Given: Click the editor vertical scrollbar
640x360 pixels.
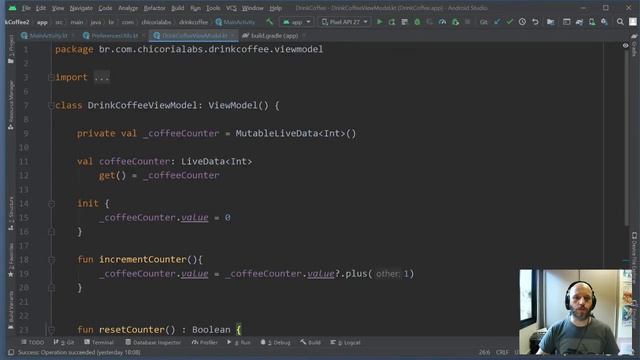Looking at the screenshot, I should (x=626, y=139).
